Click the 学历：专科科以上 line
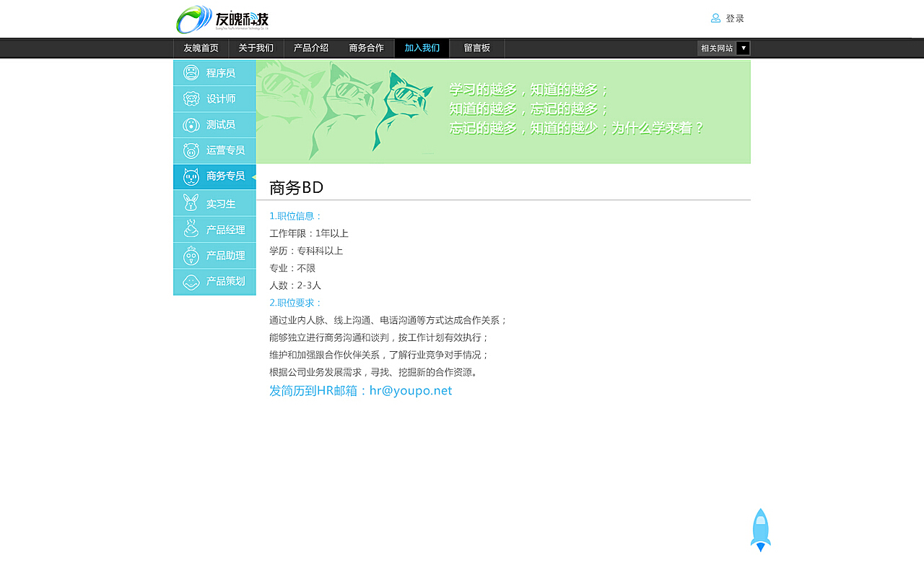 pos(306,251)
